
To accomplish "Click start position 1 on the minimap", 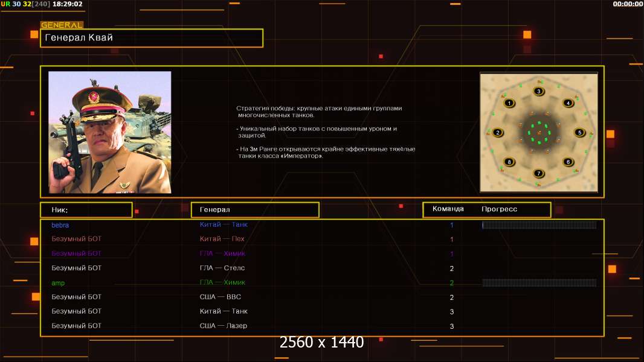I will point(509,103).
